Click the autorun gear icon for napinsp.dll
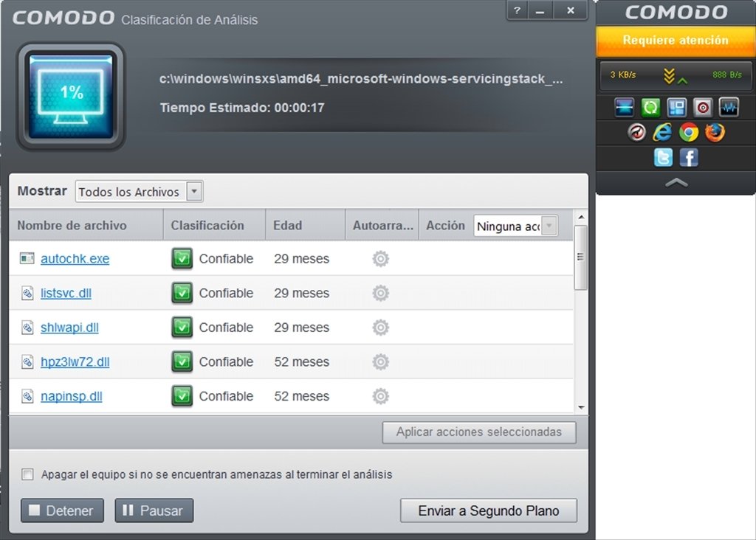This screenshot has height=540, width=756. (x=380, y=396)
